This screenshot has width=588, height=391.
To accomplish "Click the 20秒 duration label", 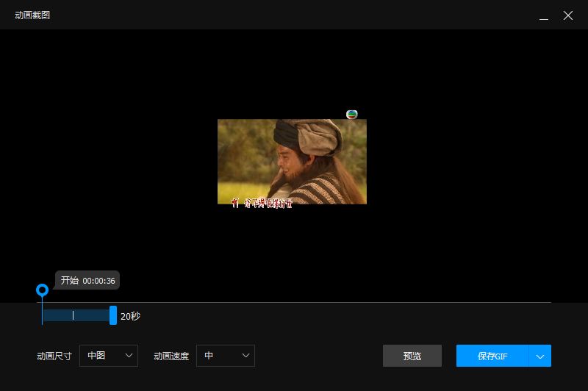I will pyautogui.click(x=130, y=316).
